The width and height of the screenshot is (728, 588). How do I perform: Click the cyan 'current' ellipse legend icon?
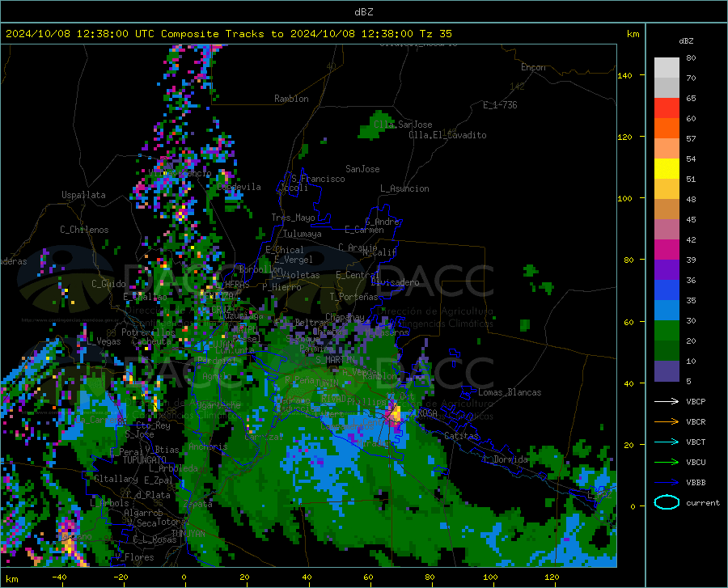[667, 502]
